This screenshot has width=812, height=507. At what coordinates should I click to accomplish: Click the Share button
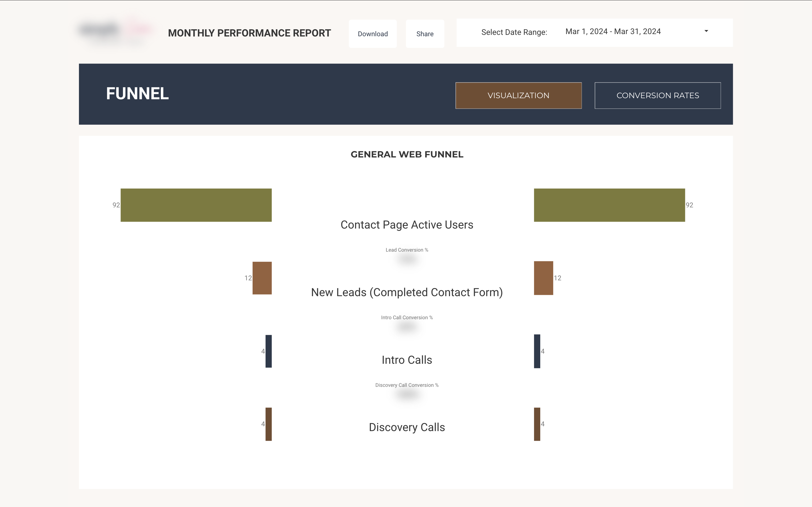[425, 34]
